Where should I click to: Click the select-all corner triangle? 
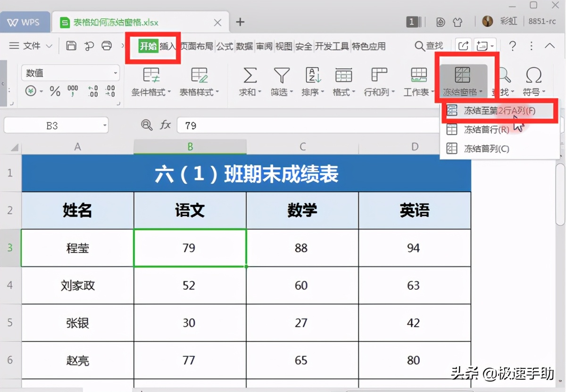14,147
